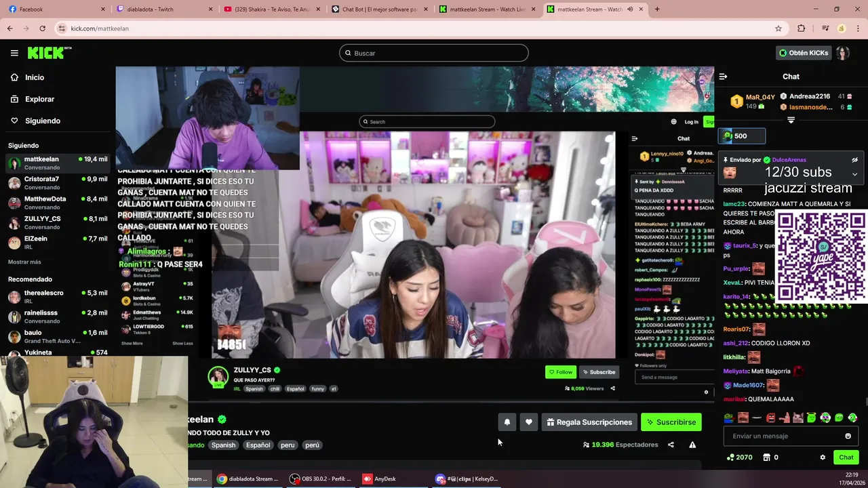Click Regala Suscripciones button
This screenshot has width=868, height=488.
click(x=589, y=422)
